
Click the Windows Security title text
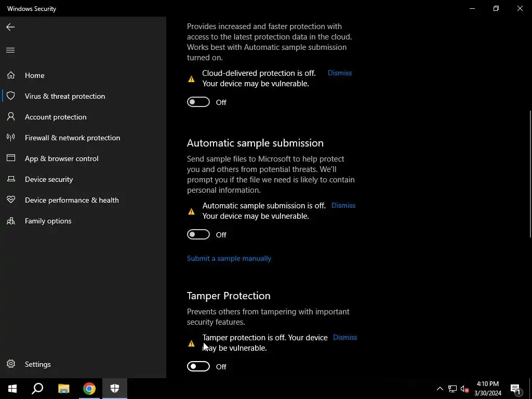[32, 8]
